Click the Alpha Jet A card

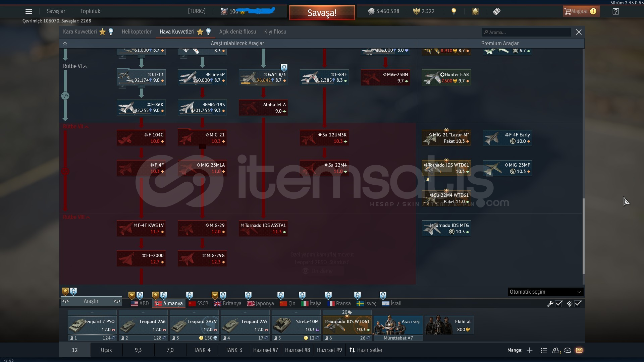[263, 108]
